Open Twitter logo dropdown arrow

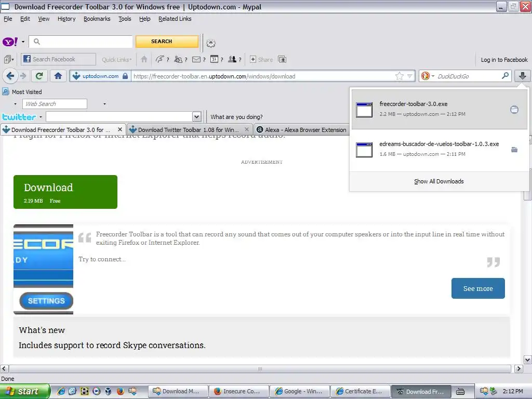[41, 117]
